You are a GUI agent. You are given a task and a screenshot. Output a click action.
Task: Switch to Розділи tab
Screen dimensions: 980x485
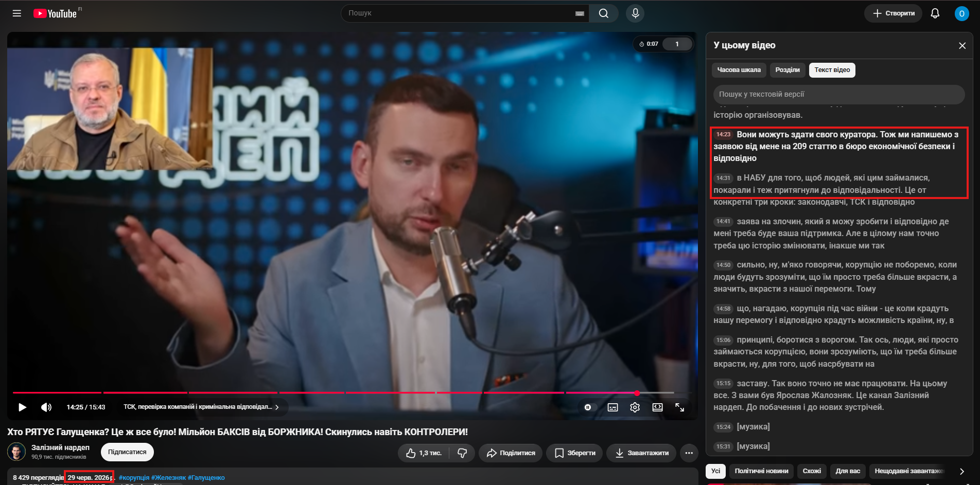pos(787,70)
